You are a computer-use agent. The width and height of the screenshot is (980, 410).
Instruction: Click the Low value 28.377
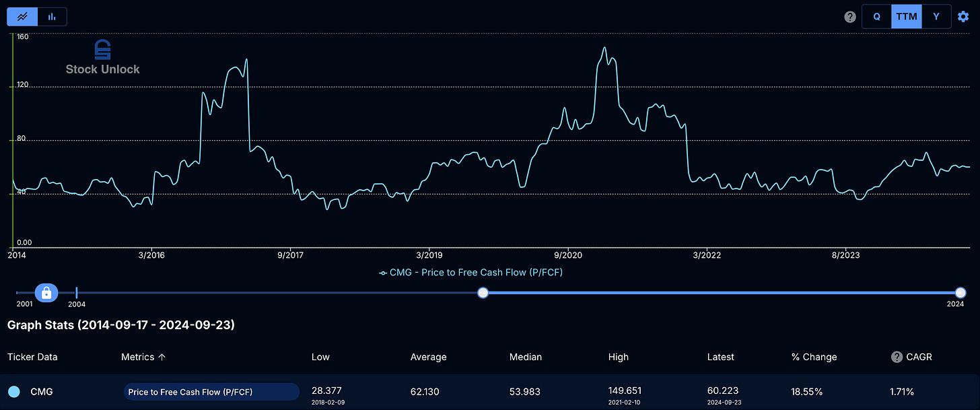[x=326, y=391]
